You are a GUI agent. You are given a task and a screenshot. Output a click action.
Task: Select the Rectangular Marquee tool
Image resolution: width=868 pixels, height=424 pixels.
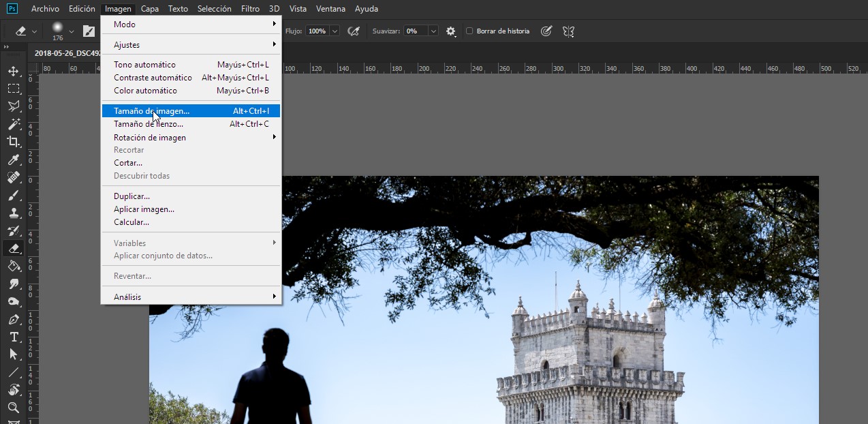[13, 89]
